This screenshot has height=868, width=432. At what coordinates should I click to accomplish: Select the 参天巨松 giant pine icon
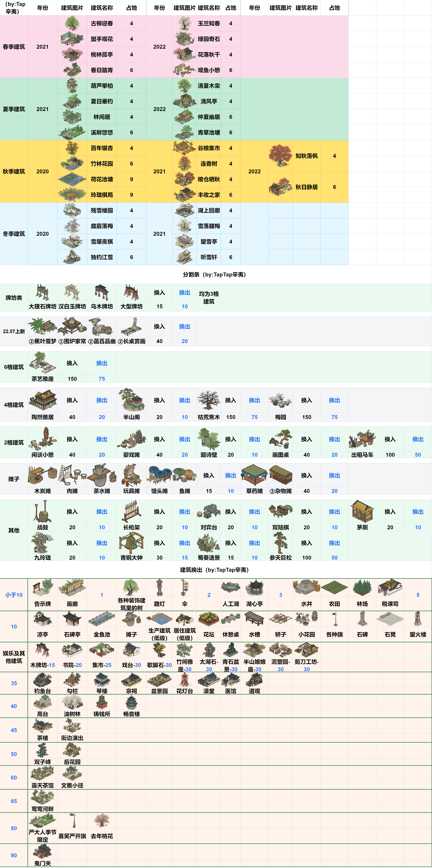280,543
